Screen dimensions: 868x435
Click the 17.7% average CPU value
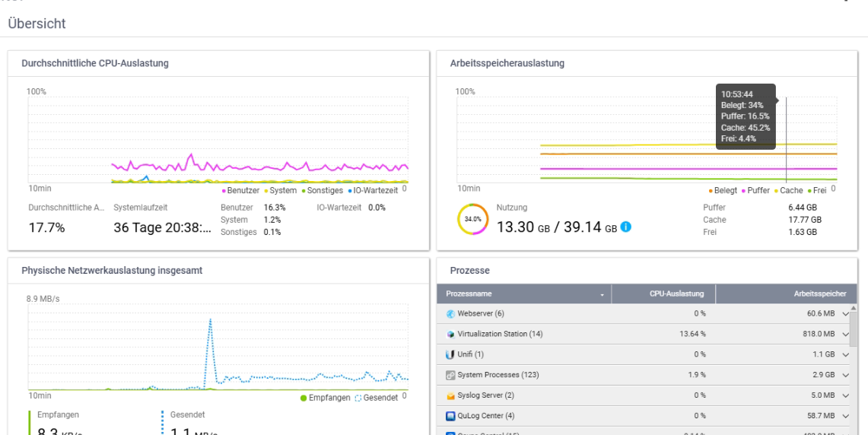[46, 227]
